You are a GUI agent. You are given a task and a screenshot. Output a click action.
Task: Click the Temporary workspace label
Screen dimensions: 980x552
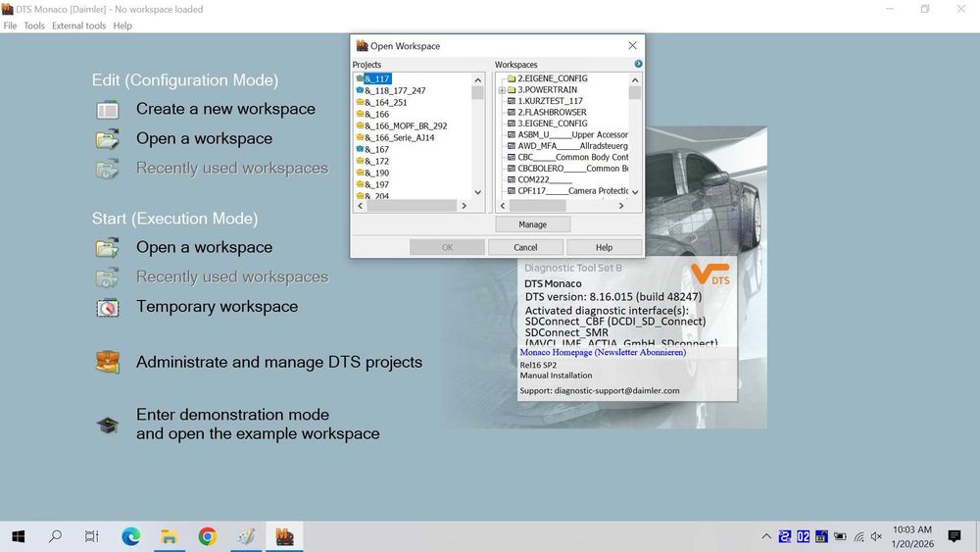pos(217,306)
